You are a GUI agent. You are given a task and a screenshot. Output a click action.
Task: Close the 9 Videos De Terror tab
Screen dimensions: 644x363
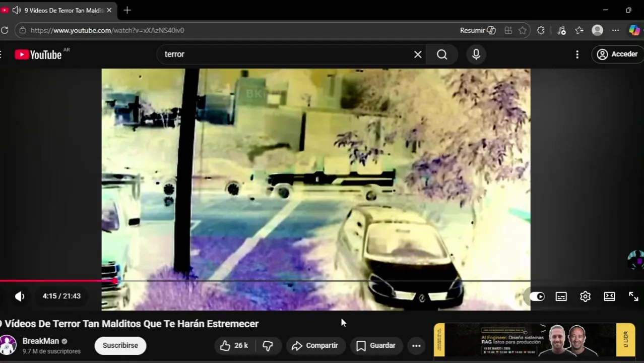[x=109, y=10]
